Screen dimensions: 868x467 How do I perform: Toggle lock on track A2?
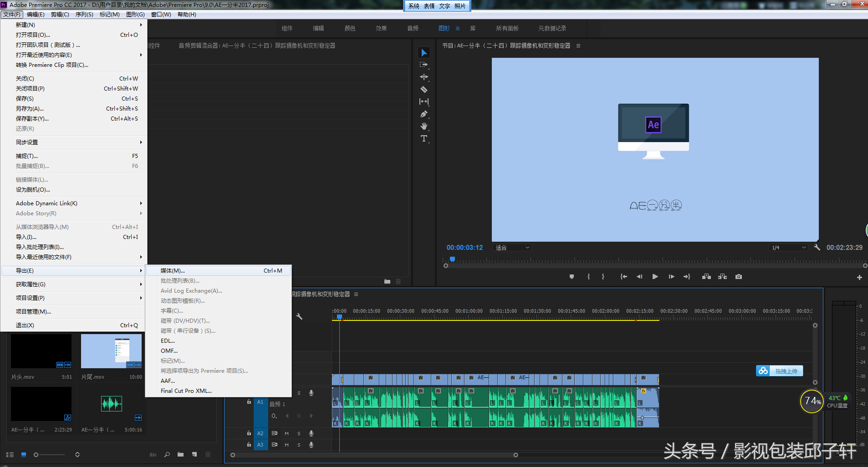click(249, 433)
